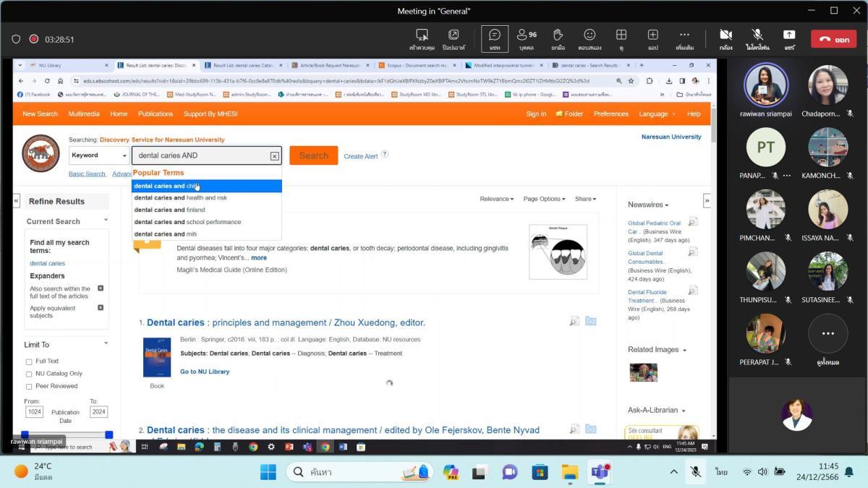Open the Share dropdown menu
The height and width of the screenshot is (488, 868).
[586, 199]
